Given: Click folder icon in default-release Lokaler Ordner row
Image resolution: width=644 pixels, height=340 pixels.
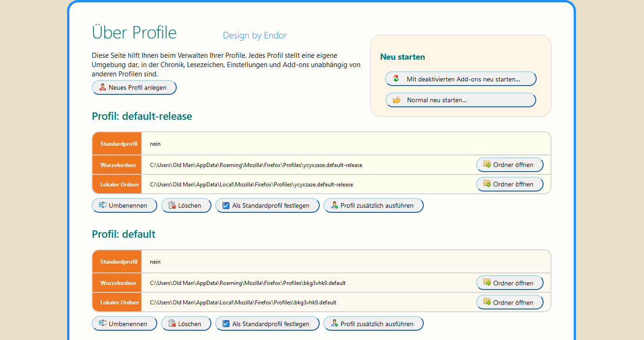Looking at the screenshot, I should pyautogui.click(x=487, y=184).
